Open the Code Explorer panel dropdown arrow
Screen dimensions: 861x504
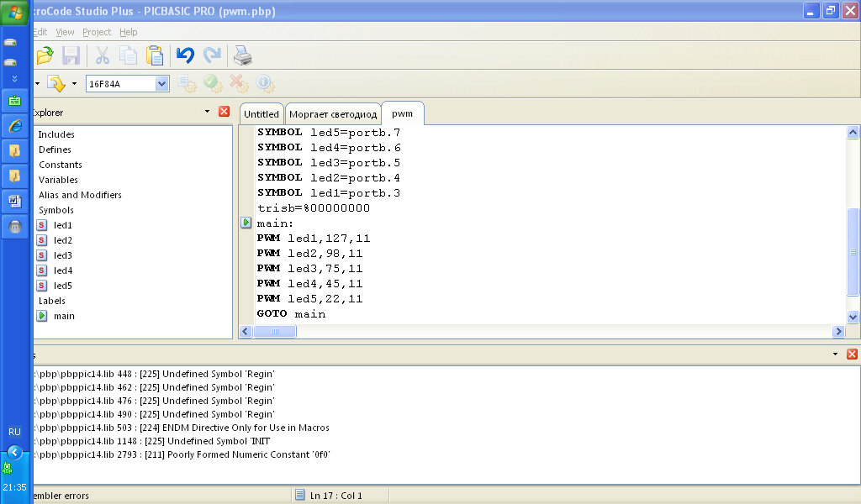[207, 112]
